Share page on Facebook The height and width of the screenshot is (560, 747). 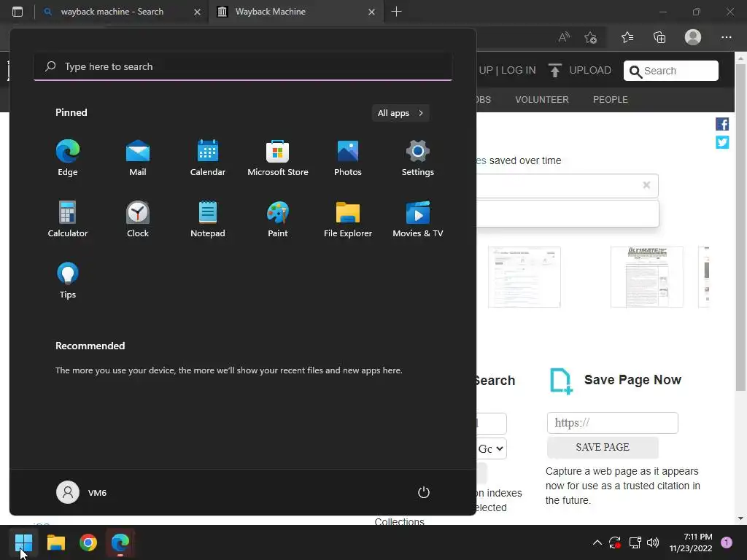722,124
